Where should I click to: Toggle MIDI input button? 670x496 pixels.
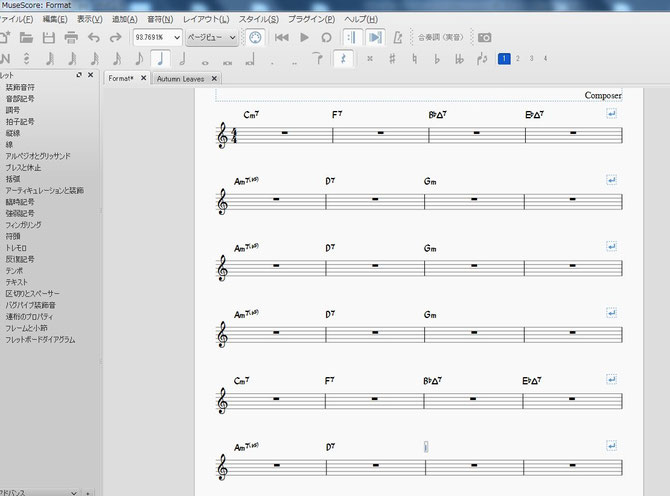[x=255, y=38]
